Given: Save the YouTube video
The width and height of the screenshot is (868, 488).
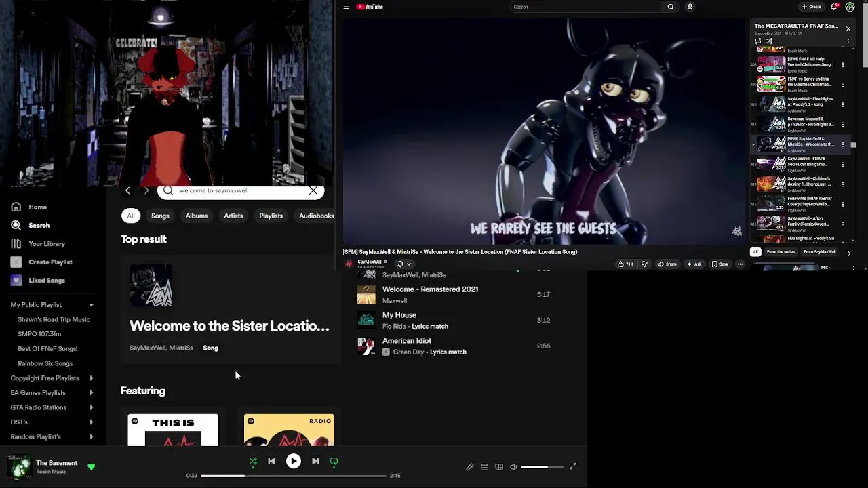Looking at the screenshot, I should point(719,264).
